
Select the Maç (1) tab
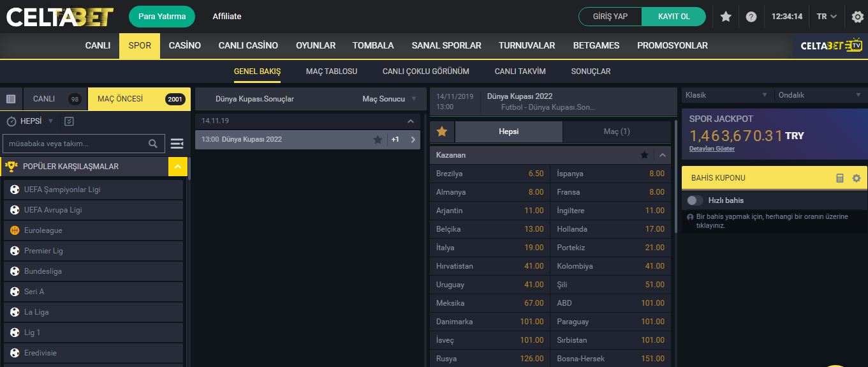coord(617,131)
